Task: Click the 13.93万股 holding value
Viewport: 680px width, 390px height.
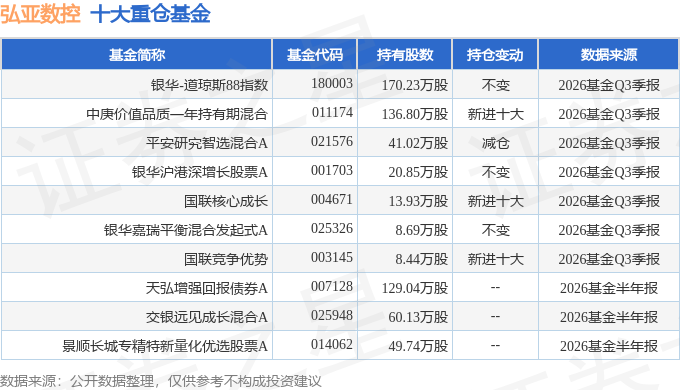Action: point(418,201)
